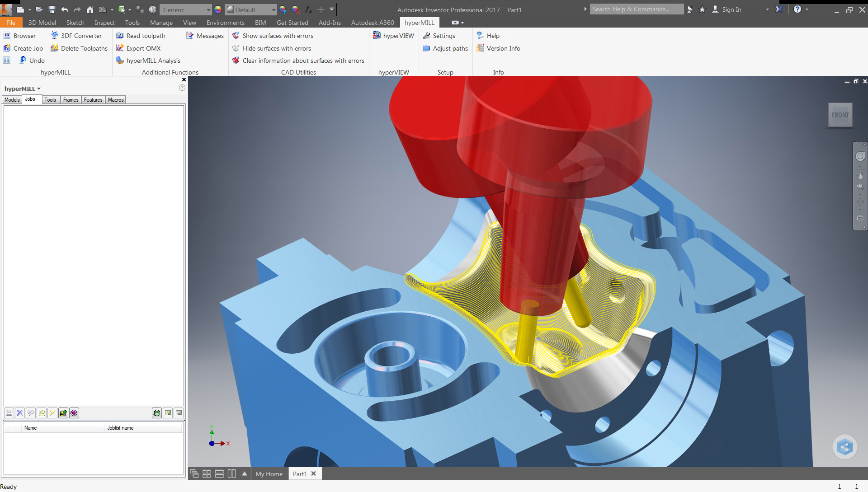The image size is (868, 492).
Task: Click the Delete Toolpaths icon
Action: (x=55, y=48)
